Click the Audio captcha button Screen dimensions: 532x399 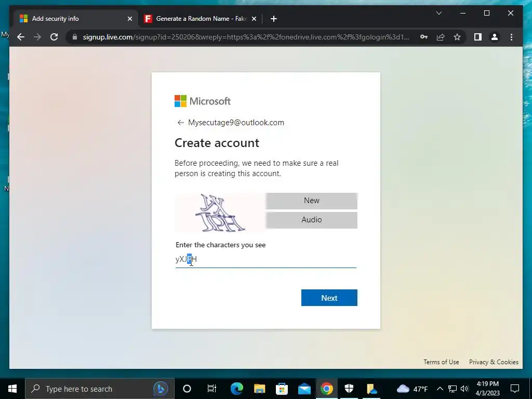312,220
